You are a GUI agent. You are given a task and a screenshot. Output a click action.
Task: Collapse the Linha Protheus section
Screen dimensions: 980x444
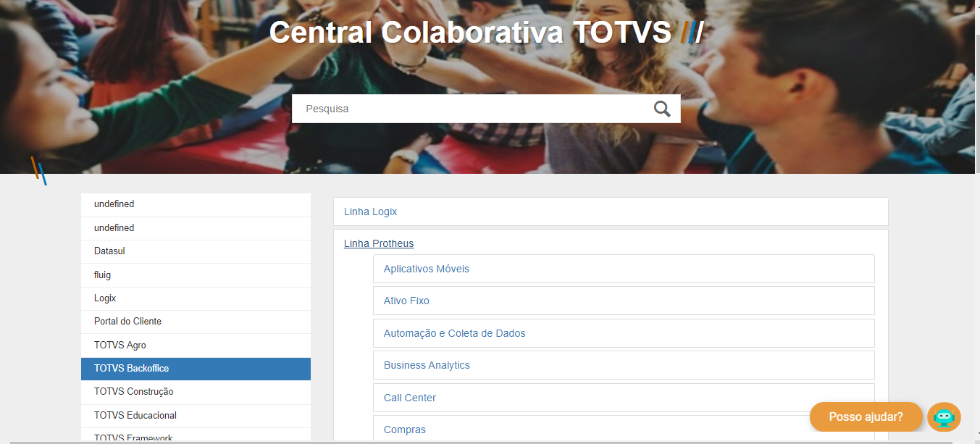379,243
